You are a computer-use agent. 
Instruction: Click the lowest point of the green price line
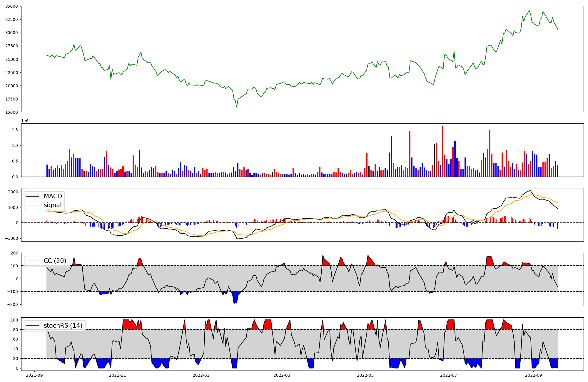(x=237, y=107)
